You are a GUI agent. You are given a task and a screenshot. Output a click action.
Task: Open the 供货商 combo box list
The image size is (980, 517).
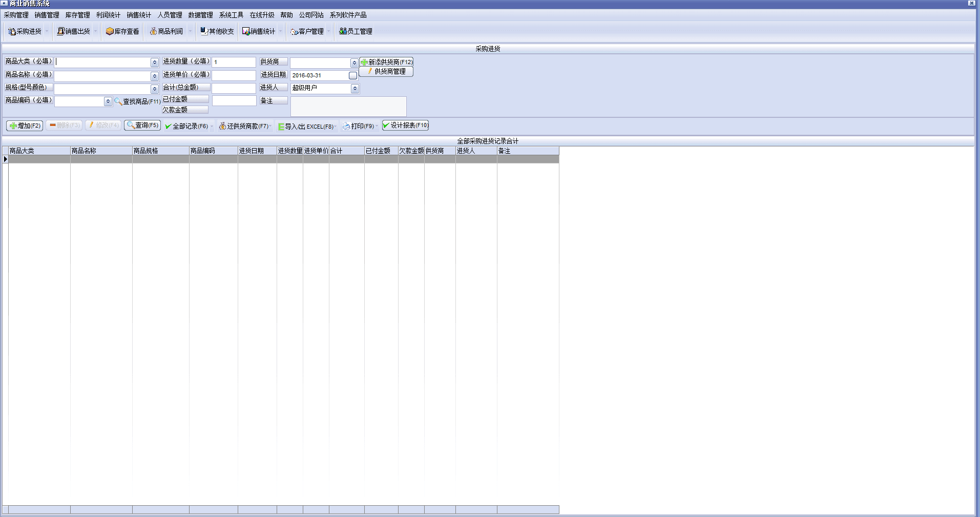click(354, 63)
